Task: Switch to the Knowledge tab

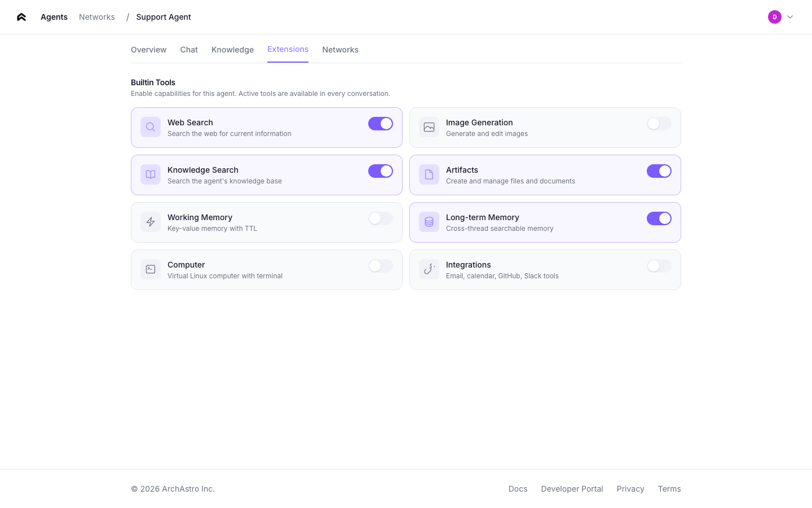Action: point(232,50)
